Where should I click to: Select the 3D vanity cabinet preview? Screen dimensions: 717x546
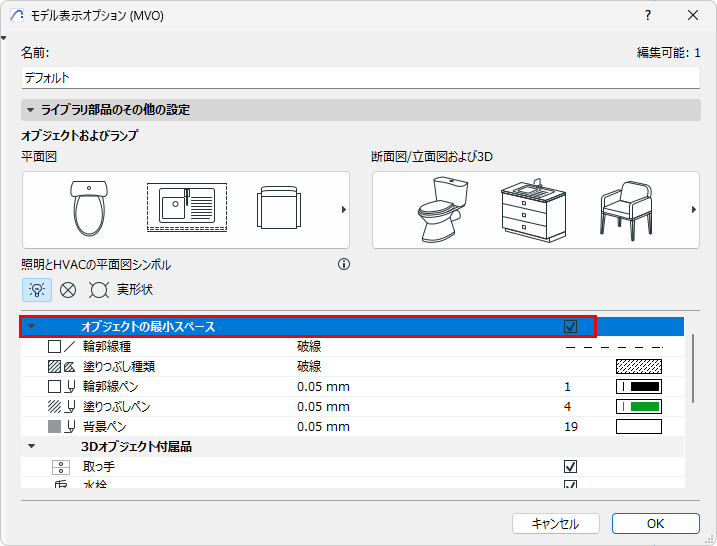click(534, 210)
